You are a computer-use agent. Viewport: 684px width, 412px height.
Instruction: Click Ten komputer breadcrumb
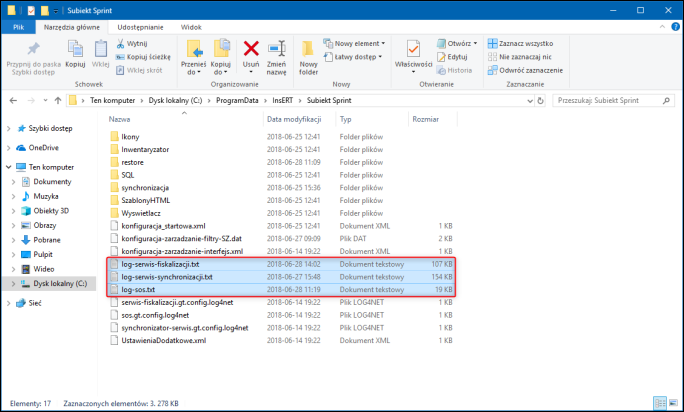click(x=113, y=100)
